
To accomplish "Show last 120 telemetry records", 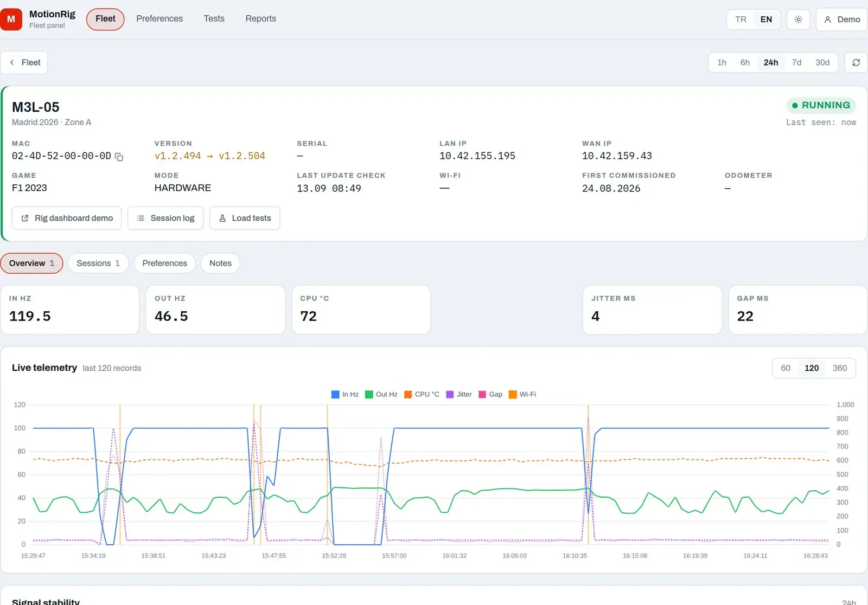I will tap(812, 368).
